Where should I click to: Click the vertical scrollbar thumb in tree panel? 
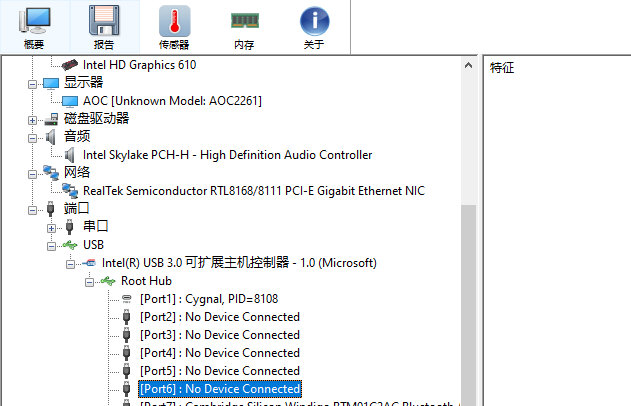pos(468,305)
